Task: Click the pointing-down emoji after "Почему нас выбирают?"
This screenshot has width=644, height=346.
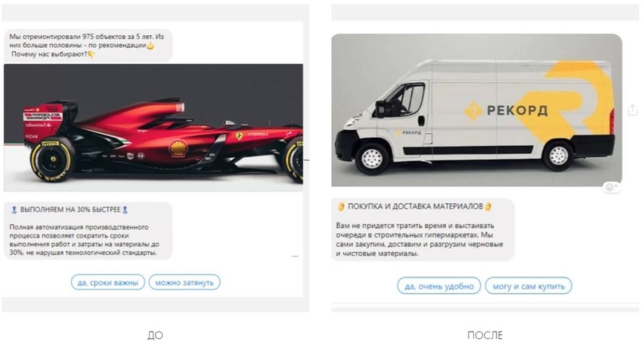Action: 91,54
